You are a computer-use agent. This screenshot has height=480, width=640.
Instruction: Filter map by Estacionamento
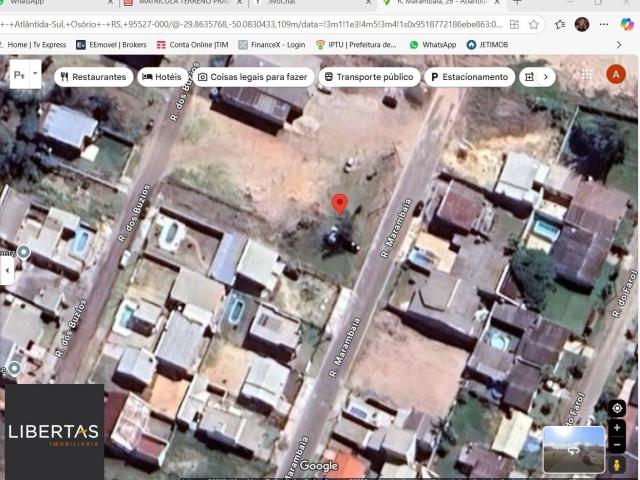click(469, 77)
